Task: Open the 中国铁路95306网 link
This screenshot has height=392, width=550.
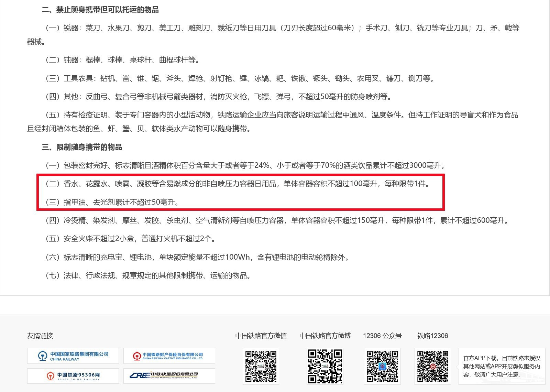Action: (x=73, y=376)
